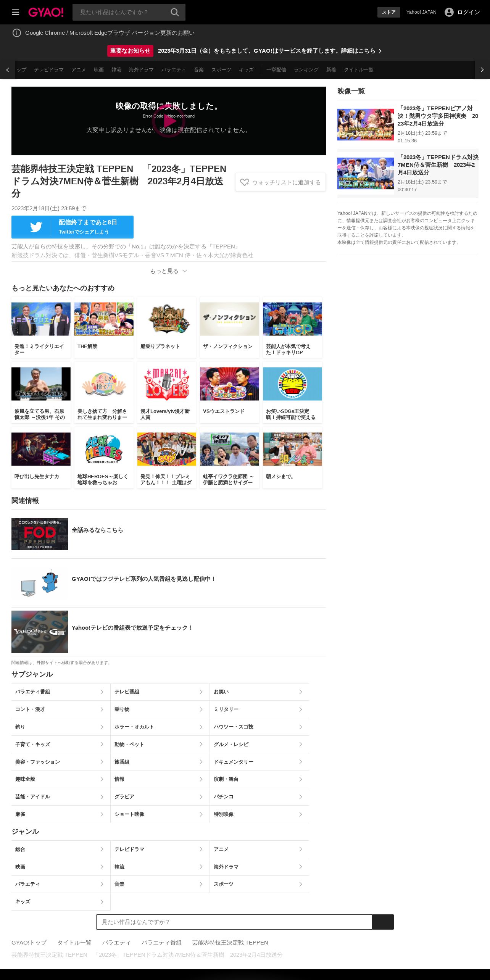This screenshot has height=980, width=490.
Task: Select 映画 in navigation bar
Action: click(x=99, y=70)
